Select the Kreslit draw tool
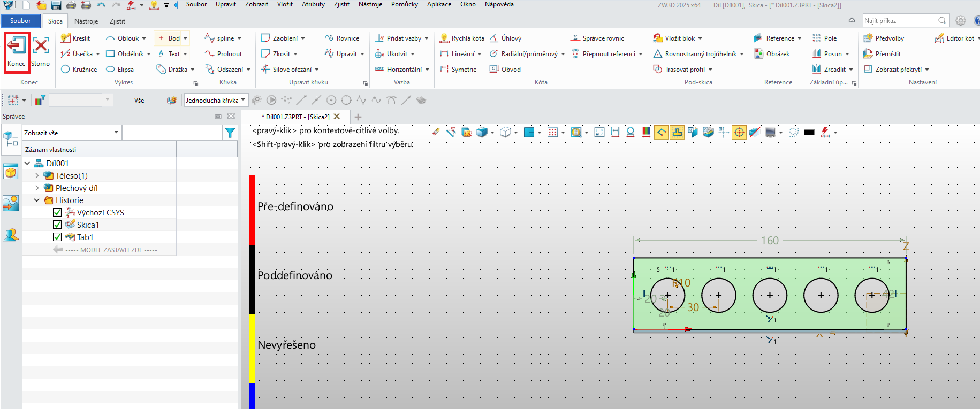 [75, 38]
